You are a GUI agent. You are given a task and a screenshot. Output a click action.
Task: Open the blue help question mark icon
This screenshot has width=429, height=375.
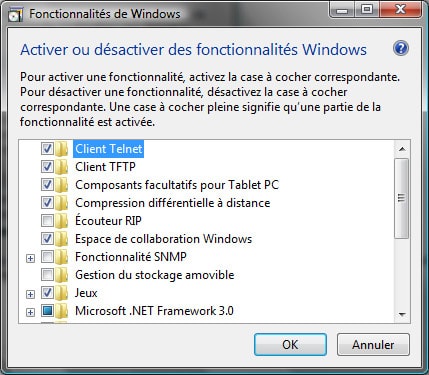[401, 49]
